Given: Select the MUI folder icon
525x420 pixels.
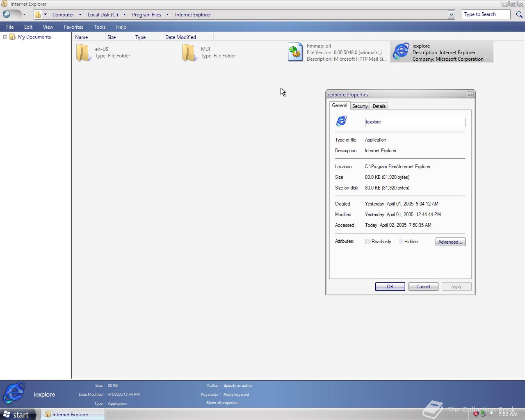Looking at the screenshot, I should [189, 53].
